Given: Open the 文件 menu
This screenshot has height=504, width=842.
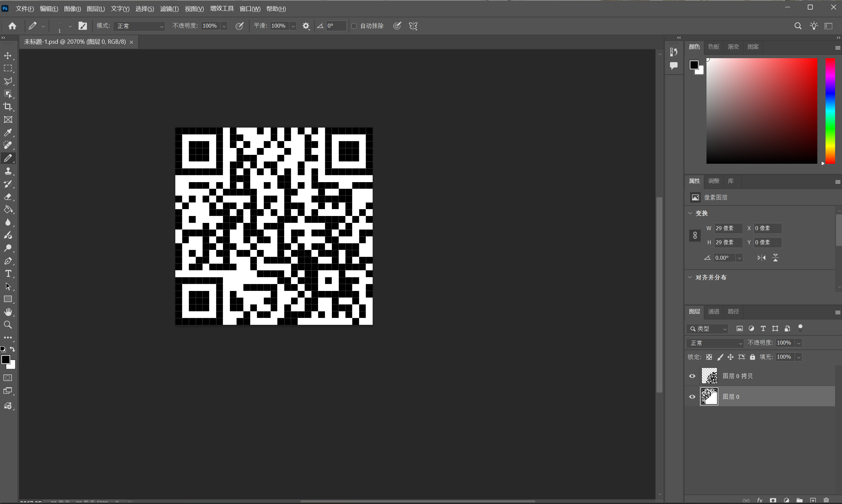Looking at the screenshot, I should [25, 9].
